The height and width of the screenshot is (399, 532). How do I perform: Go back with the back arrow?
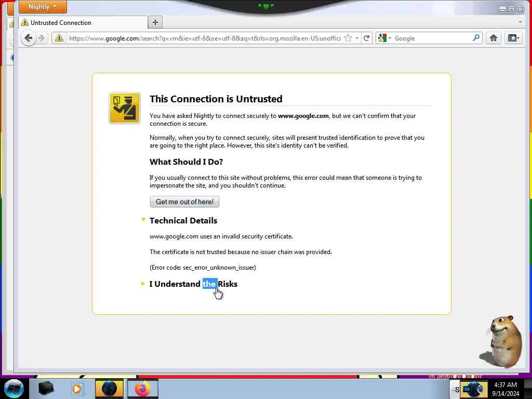[29, 38]
